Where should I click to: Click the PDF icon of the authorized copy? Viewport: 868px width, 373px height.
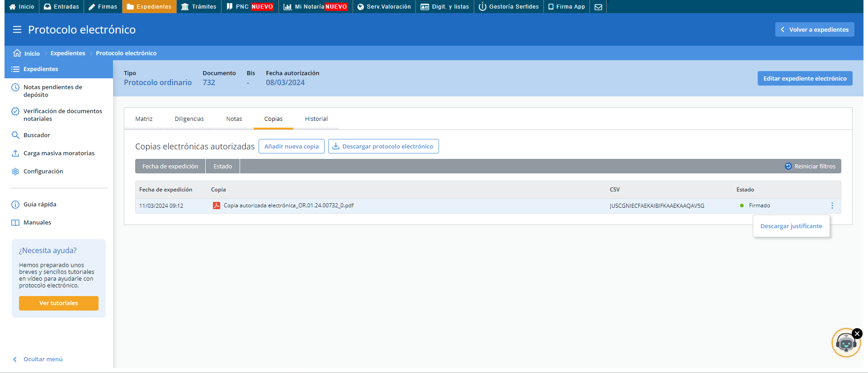point(217,206)
